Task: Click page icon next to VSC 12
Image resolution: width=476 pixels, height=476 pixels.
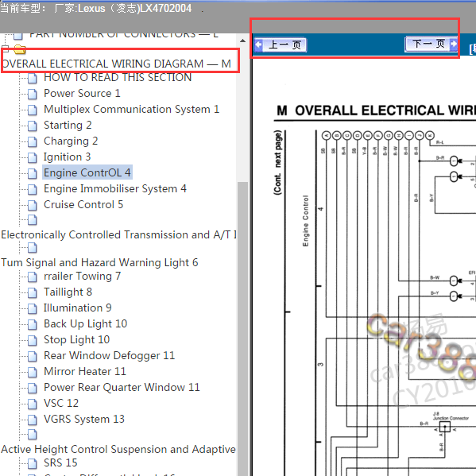Action: 32,404
